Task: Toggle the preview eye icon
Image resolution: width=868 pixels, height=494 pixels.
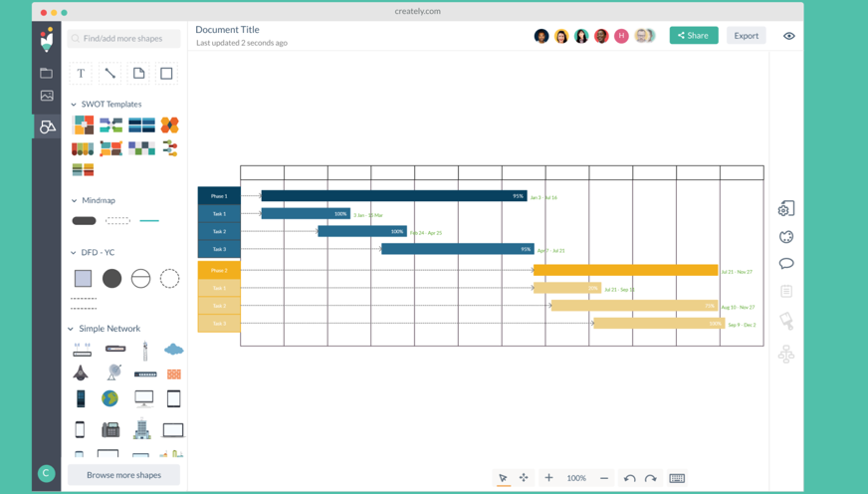Action: pos(788,36)
